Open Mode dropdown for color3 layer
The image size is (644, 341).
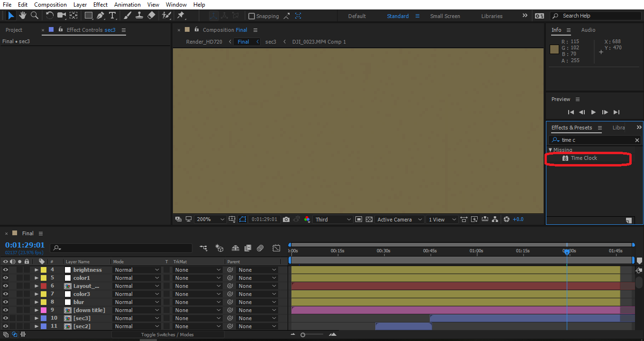[137, 294]
